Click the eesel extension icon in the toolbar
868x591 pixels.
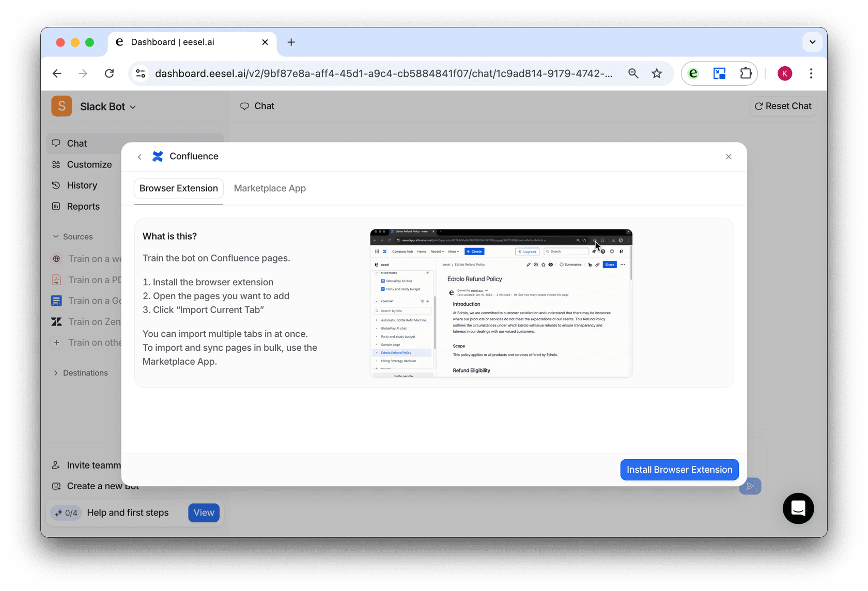coord(693,73)
